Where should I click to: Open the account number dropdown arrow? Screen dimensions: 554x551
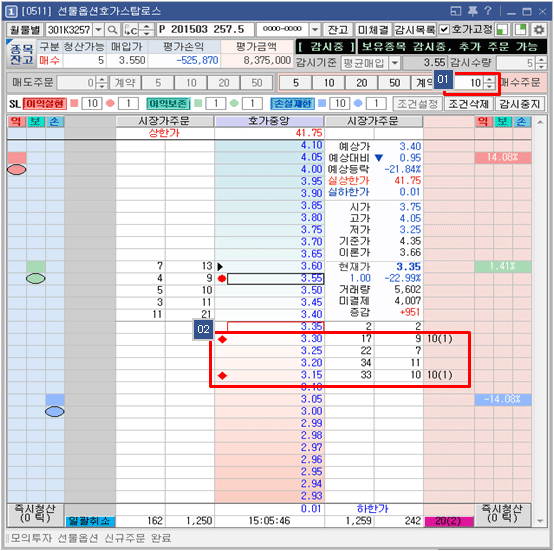click(x=315, y=30)
